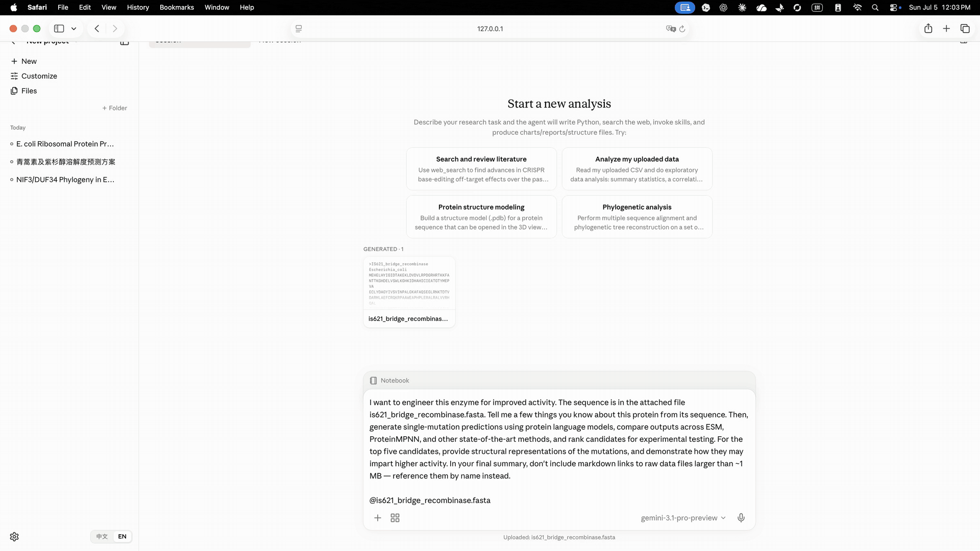Click the plus icon beside New
The width and height of the screenshot is (980, 551).
click(14, 61)
